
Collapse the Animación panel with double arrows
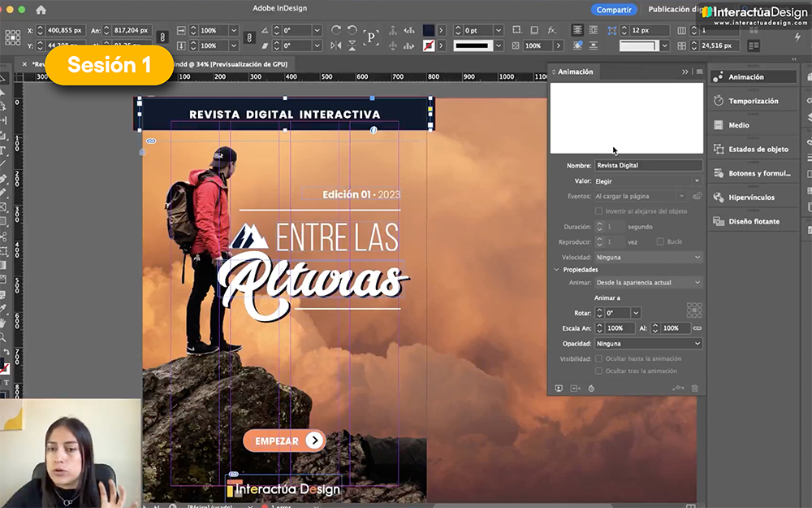(685, 72)
